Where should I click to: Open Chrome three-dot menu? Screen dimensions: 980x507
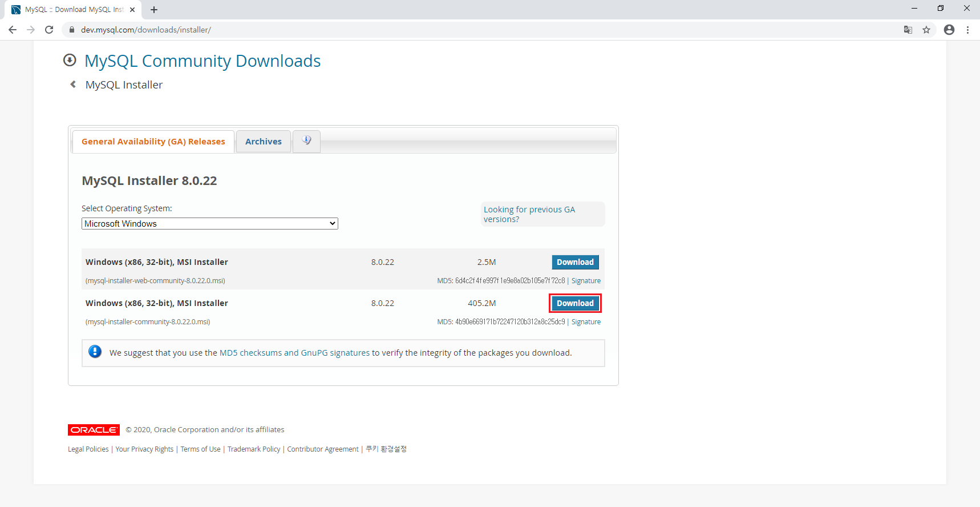[967, 30]
